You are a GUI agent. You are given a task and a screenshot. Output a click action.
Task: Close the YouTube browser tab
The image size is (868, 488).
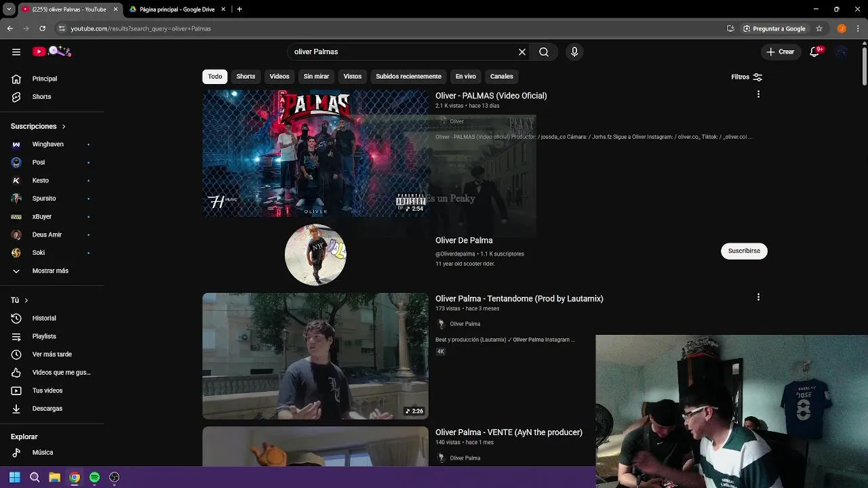pyautogui.click(x=115, y=9)
